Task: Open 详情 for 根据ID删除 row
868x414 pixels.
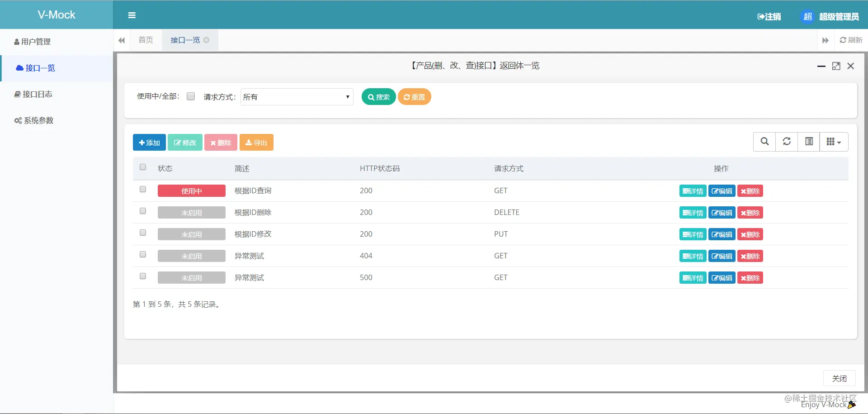Action: click(x=693, y=213)
